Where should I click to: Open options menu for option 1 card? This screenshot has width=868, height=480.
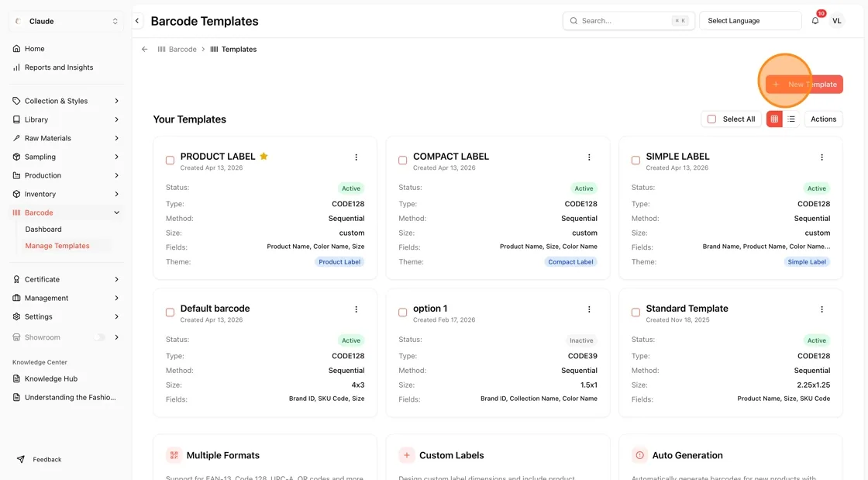[589, 309]
